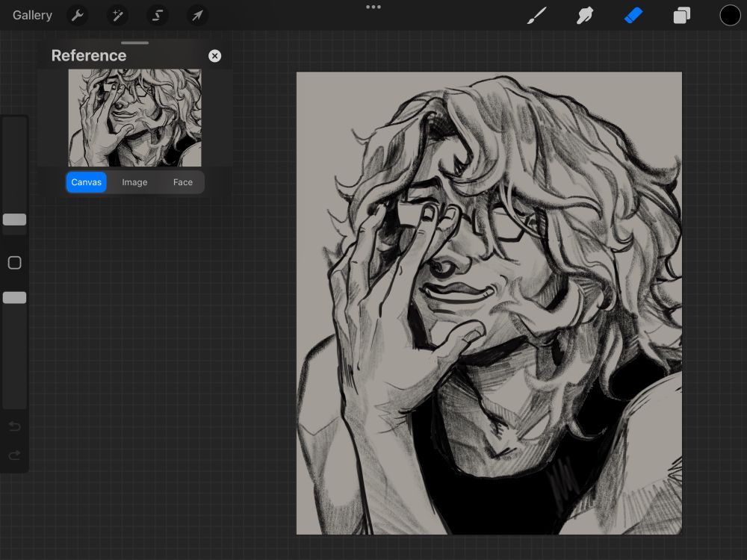Image resolution: width=747 pixels, height=560 pixels.
Task: Switch Reference to Image mode
Action: [x=134, y=182]
